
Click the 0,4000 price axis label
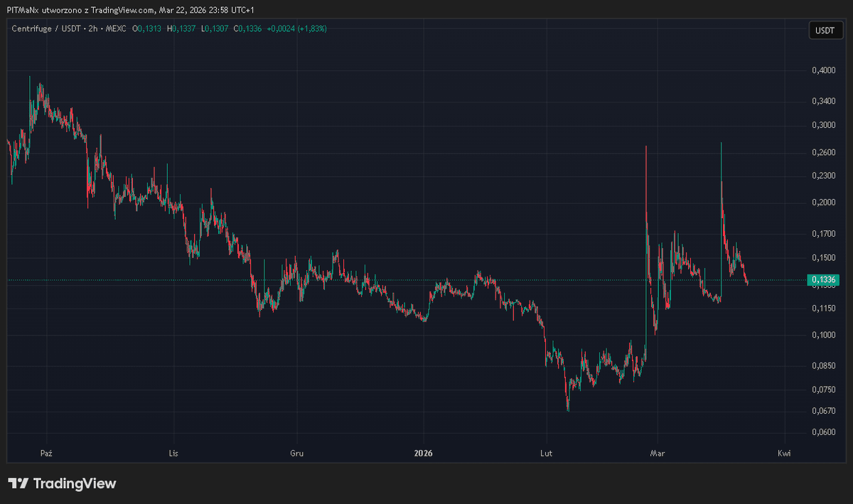[x=824, y=70]
